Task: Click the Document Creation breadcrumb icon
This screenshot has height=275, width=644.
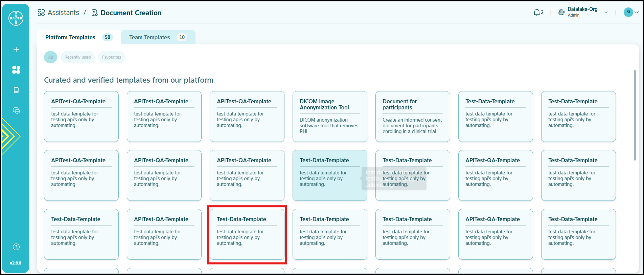Action: [95, 13]
